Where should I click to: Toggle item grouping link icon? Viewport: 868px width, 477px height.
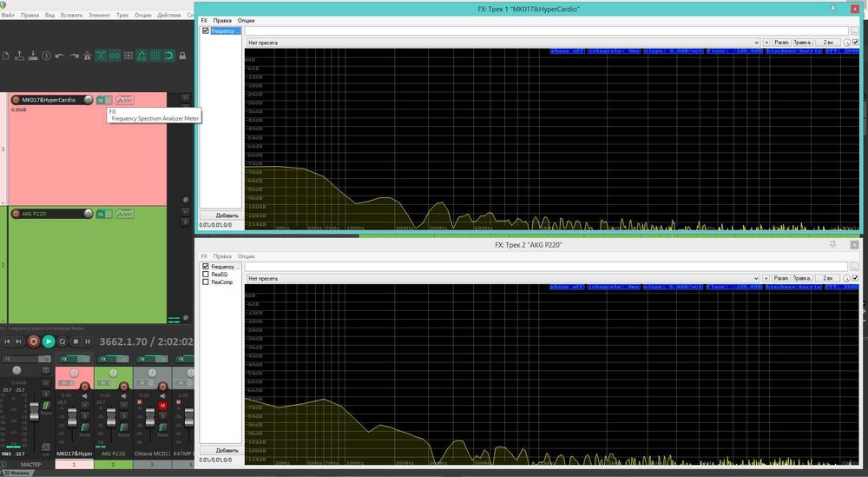tap(115, 56)
